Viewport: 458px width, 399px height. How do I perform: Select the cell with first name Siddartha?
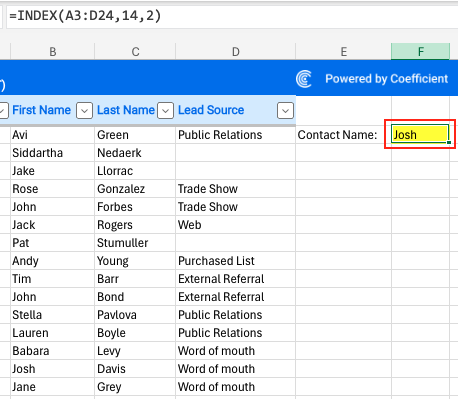[x=53, y=153]
